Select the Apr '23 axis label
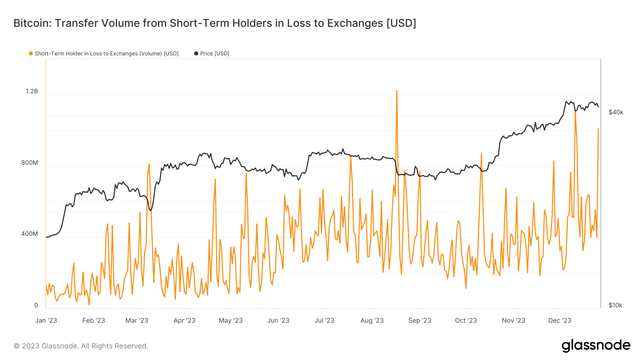The height and width of the screenshot is (362, 644). [184, 321]
